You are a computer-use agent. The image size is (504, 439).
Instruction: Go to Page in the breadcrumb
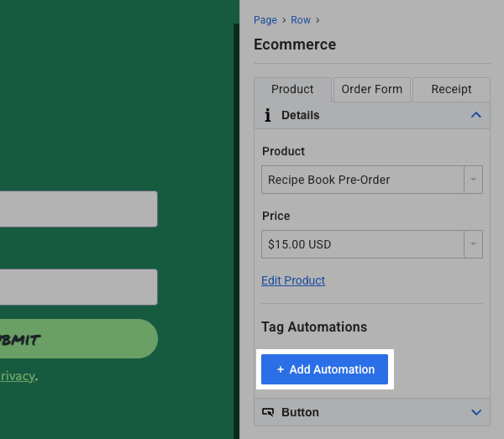pyautogui.click(x=265, y=20)
